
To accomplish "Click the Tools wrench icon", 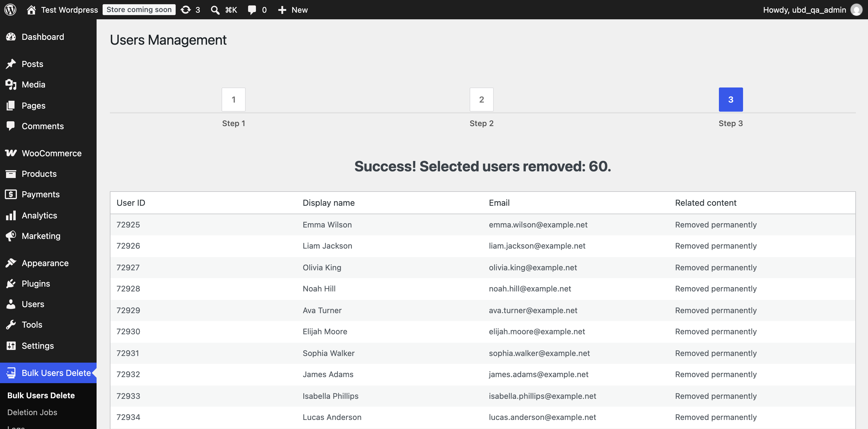I will (x=11, y=325).
